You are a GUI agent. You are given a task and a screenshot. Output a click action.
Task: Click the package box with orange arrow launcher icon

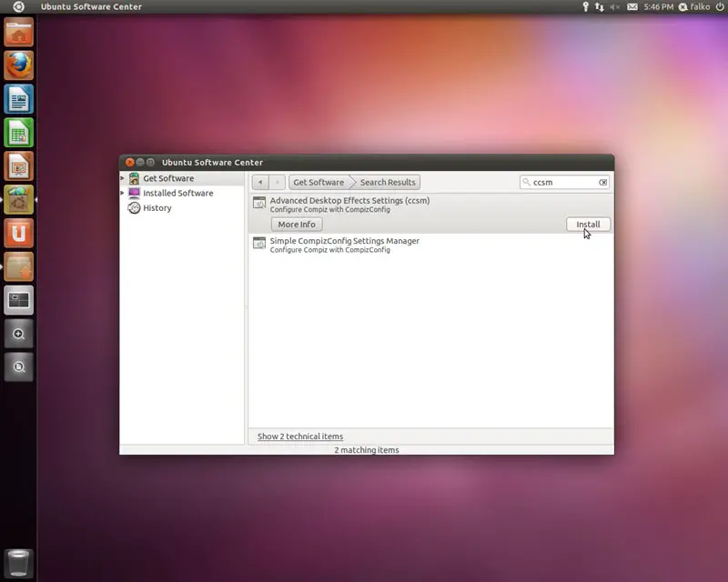tap(18, 266)
